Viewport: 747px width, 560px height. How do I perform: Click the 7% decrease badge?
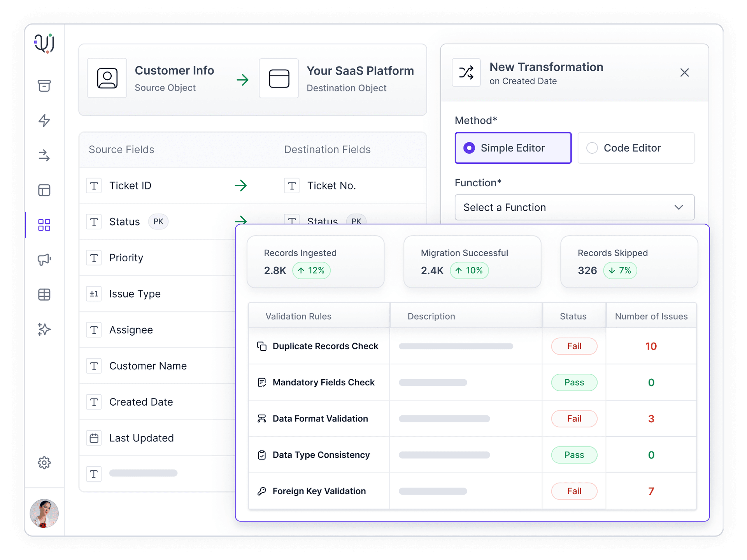coord(620,271)
